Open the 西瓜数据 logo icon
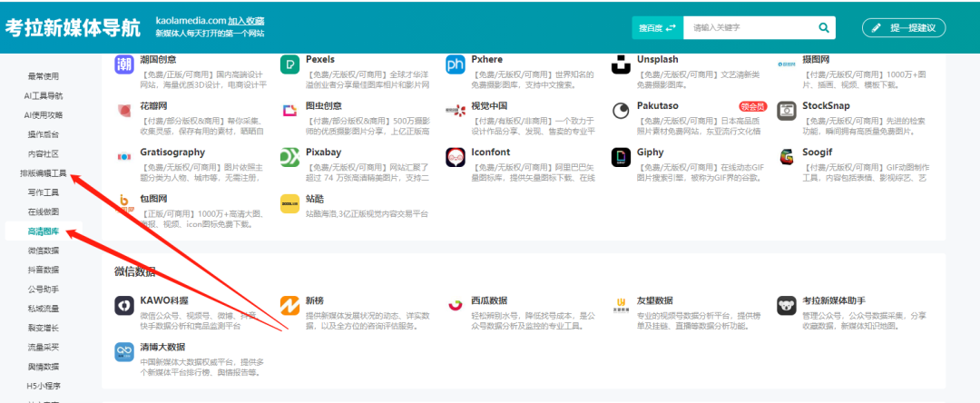Screen dimensions: 980x403 456,306
